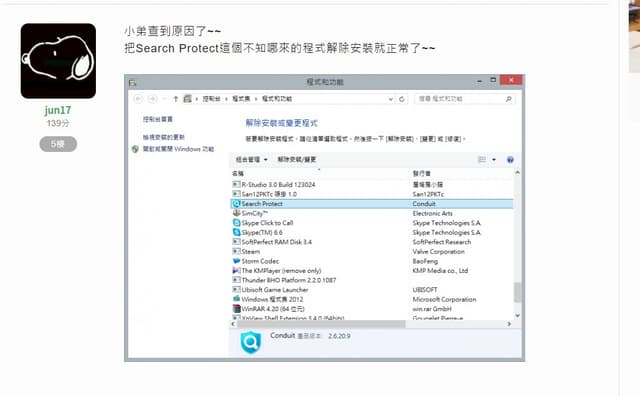
Task: Click the Windows 程式集 2012 icon
Action: pyautogui.click(x=236, y=299)
